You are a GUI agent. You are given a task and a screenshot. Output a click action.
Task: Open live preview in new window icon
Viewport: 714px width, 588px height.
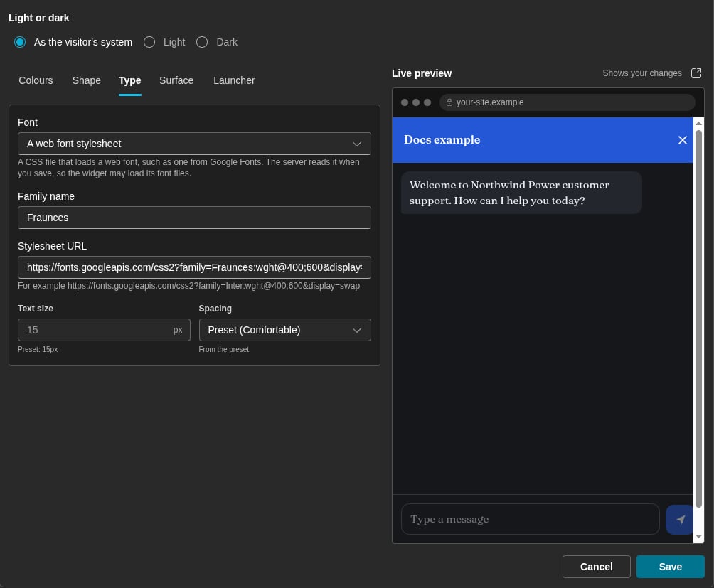coord(696,73)
